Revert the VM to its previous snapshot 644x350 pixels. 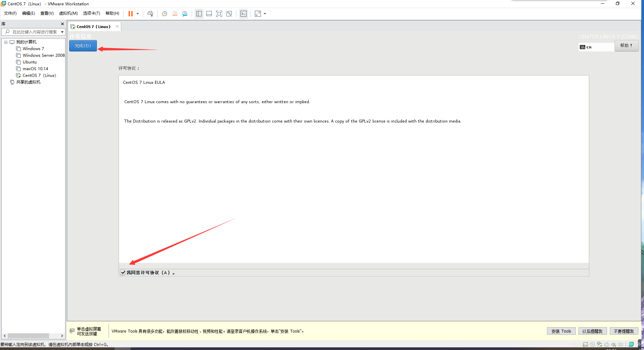coord(175,14)
